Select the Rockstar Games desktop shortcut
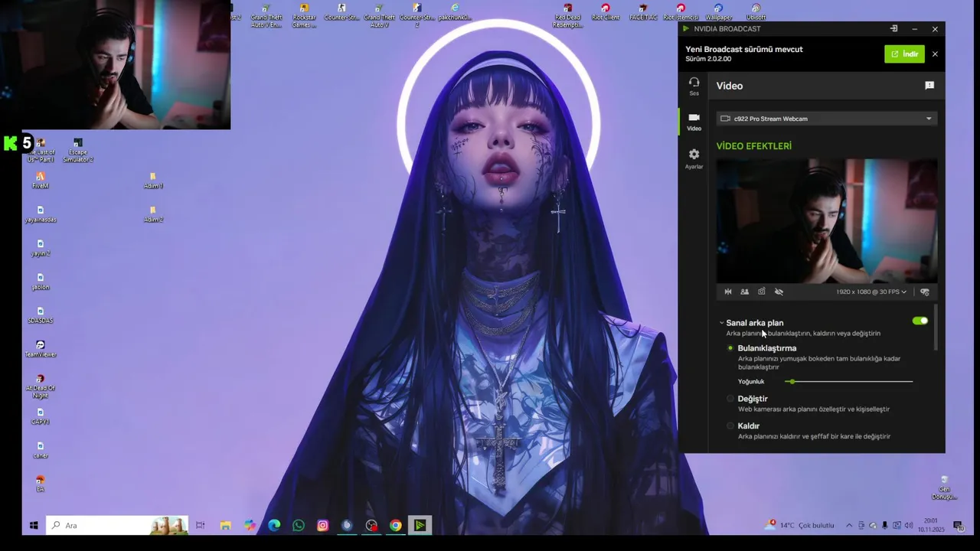Screen dimensions: 980x551 (304, 16)
